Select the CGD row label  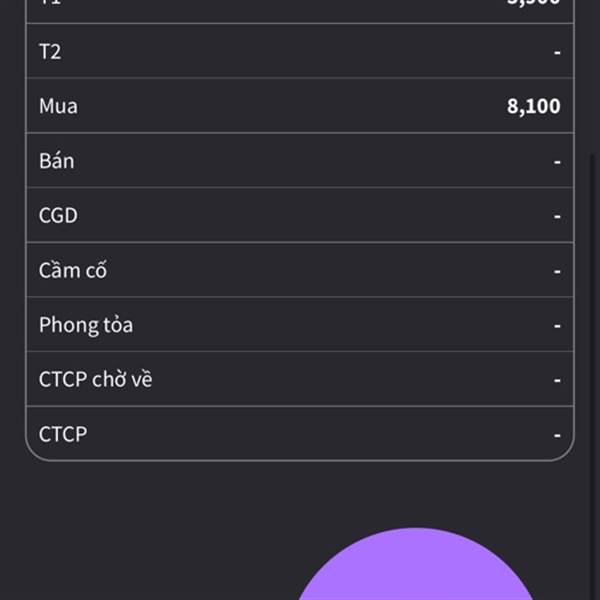pyautogui.click(x=58, y=215)
